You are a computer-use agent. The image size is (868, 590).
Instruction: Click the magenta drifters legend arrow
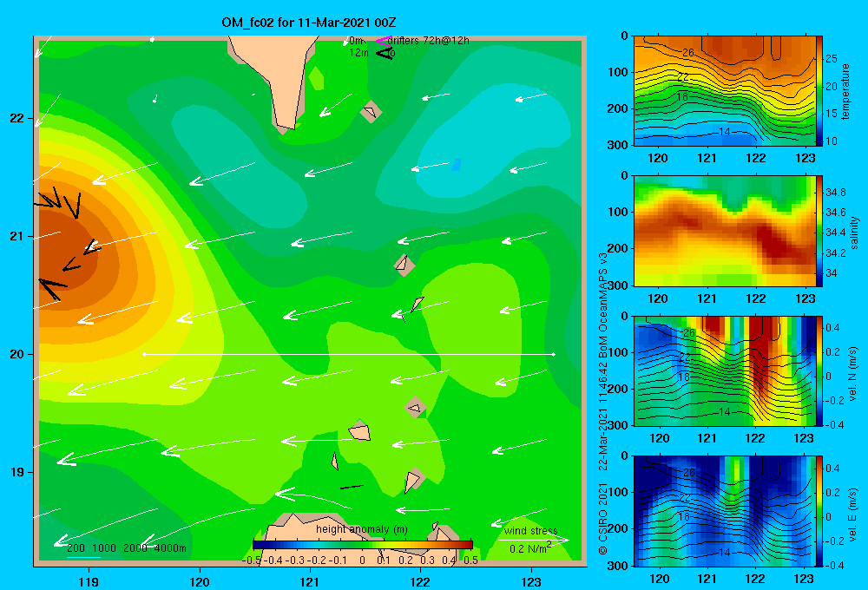click(383, 41)
